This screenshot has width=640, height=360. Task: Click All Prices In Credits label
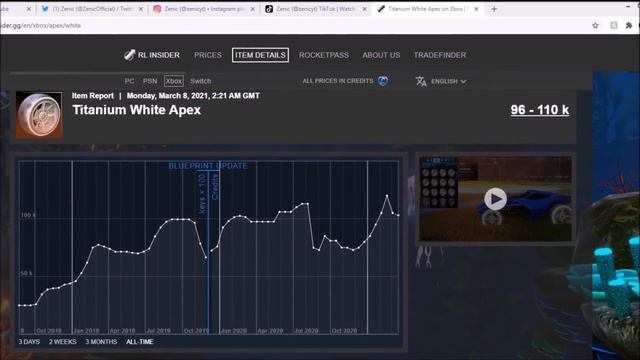[338, 81]
